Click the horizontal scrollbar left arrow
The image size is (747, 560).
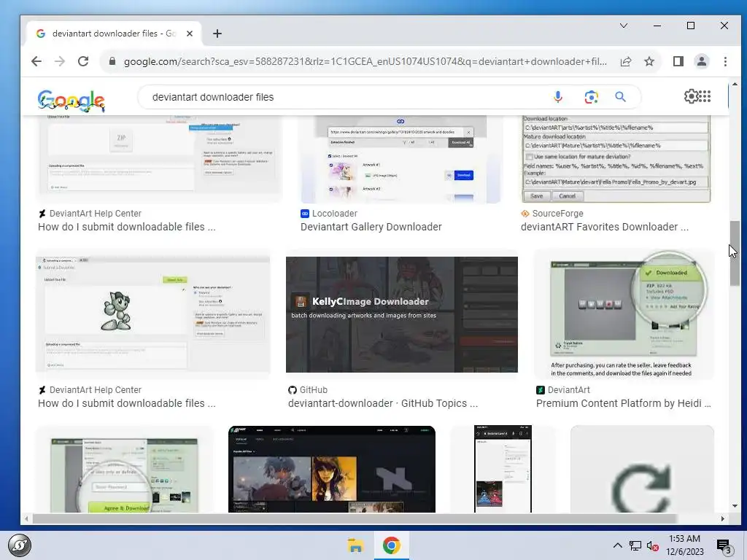click(26, 518)
